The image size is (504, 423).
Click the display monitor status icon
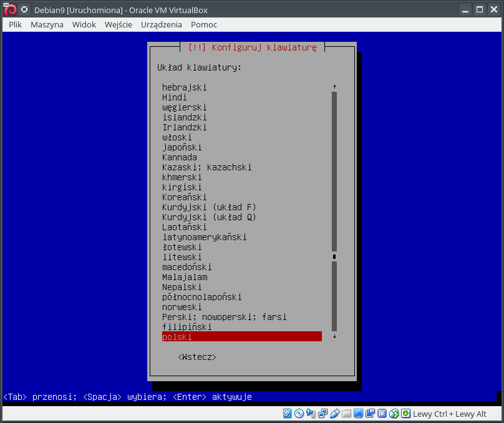coord(358,414)
